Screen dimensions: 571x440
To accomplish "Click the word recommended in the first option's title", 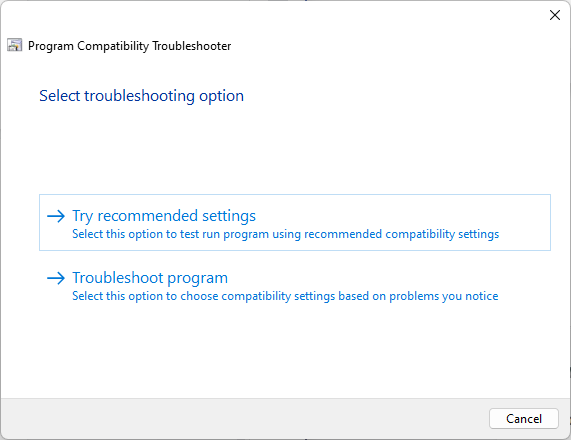I will pyautogui.click(x=148, y=216).
